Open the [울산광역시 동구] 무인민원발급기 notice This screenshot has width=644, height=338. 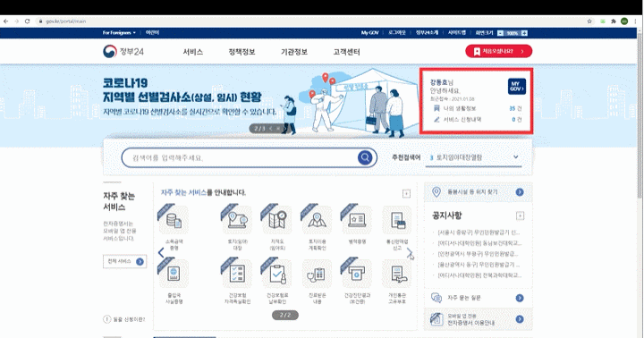(478, 265)
